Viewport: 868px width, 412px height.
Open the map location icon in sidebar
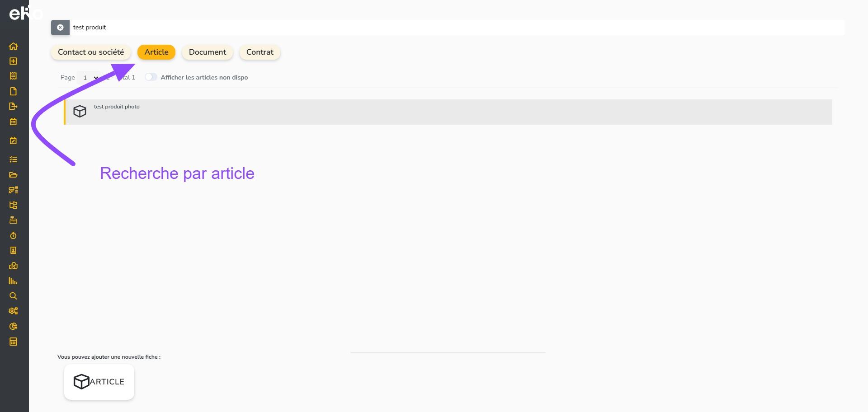(x=13, y=266)
